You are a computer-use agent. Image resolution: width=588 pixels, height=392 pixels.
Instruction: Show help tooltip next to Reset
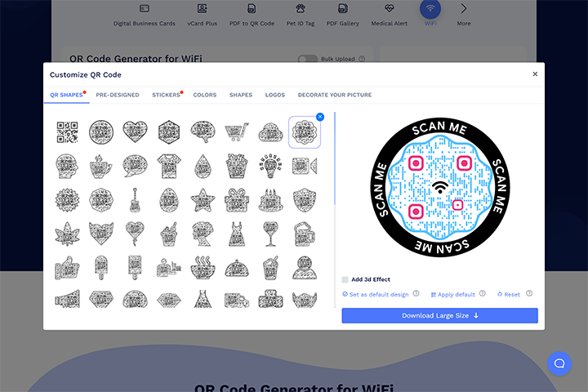(x=529, y=293)
